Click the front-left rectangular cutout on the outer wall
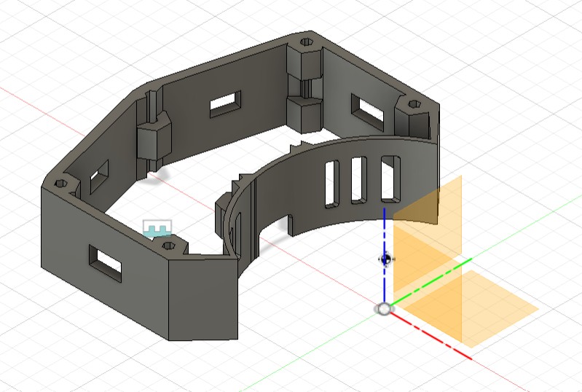Image resolution: width=582 pixels, height=392 pixels. (x=106, y=261)
